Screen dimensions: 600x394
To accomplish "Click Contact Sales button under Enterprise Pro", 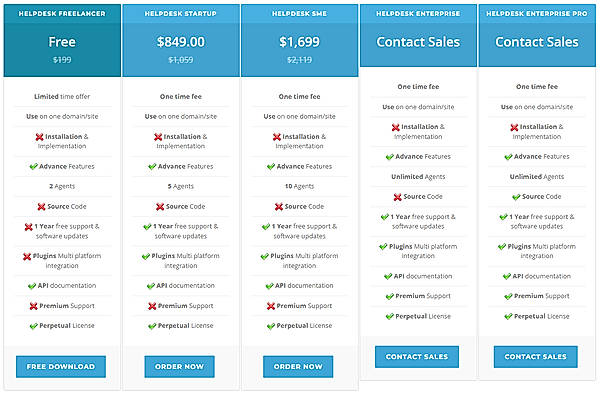I will (x=536, y=357).
